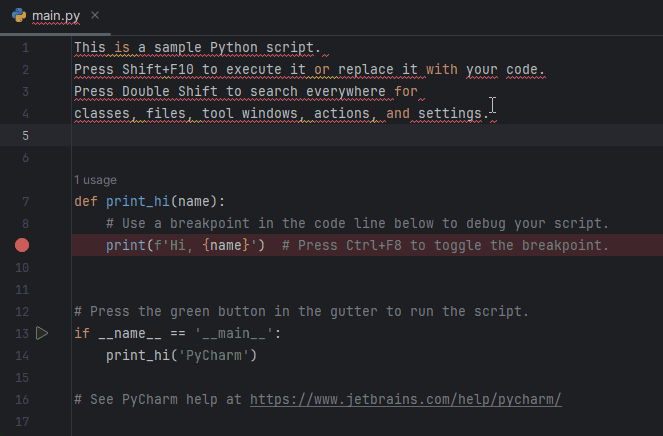The height and width of the screenshot is (436, 663).
Task: Click print(f'Hi, {name}') on breakpoint line
Action: (185, 245)
